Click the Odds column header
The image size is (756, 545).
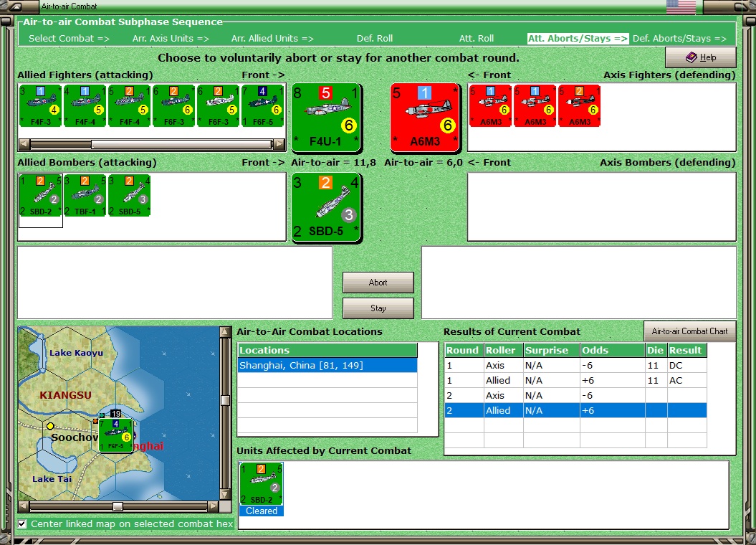[612, 350]
